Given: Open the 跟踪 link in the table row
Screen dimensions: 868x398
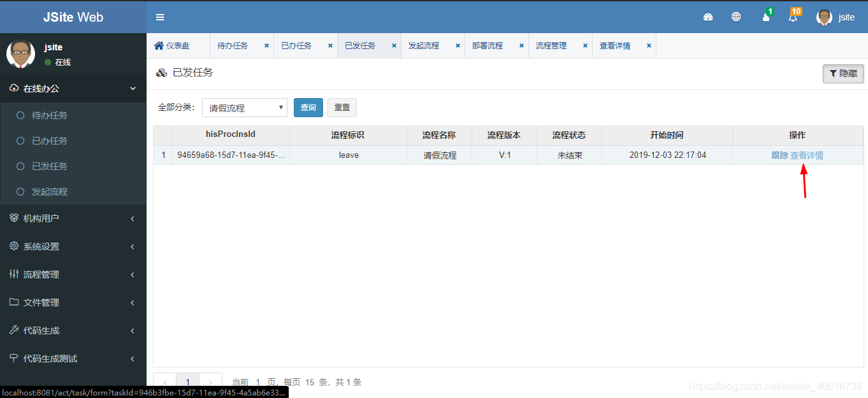Looking at the screenshot, I should [781, 155].
